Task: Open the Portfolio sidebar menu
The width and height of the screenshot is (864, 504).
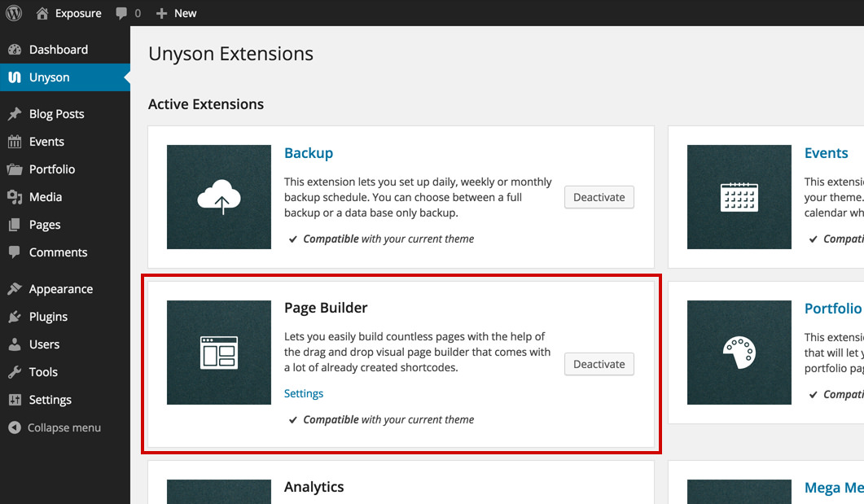Action: [x=65, y=169]
